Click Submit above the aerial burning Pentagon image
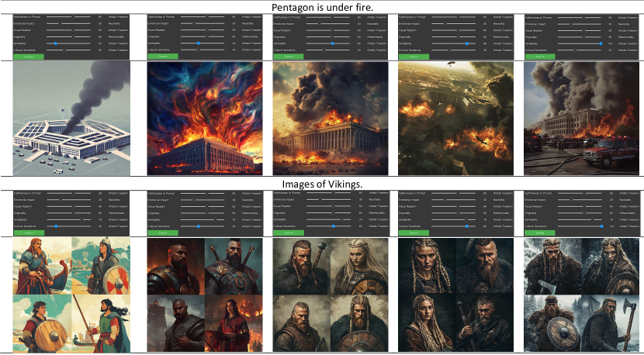Screen dimensions: 644x355 point(414,57)
